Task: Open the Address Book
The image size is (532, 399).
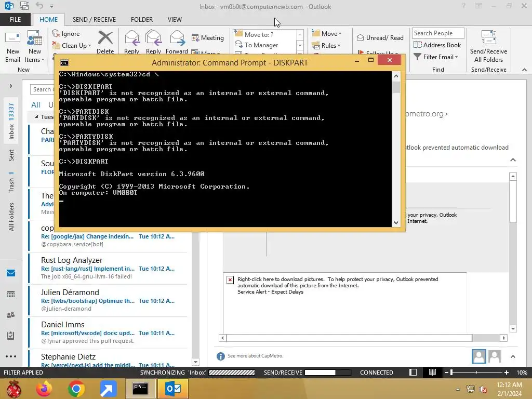Action: pos(437,45)
